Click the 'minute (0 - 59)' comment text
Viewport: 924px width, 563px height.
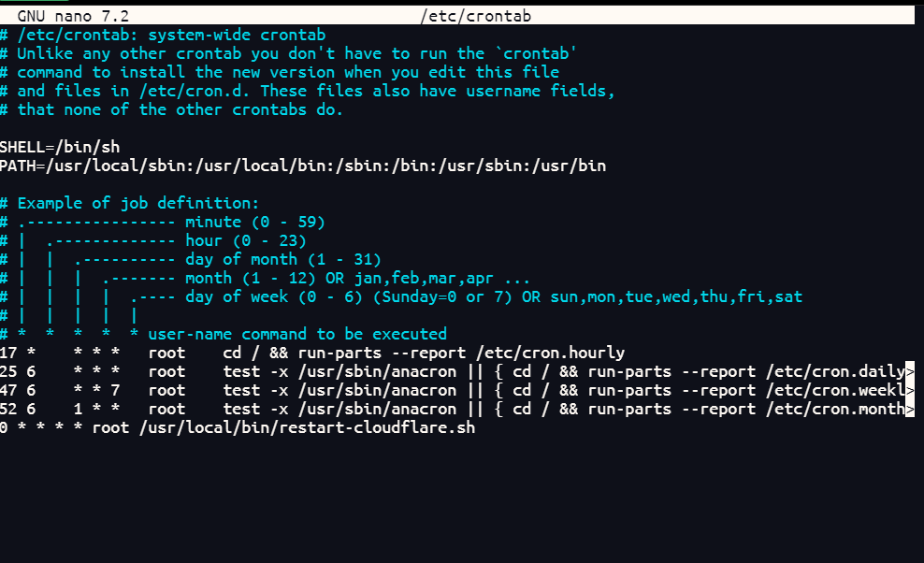254,222
